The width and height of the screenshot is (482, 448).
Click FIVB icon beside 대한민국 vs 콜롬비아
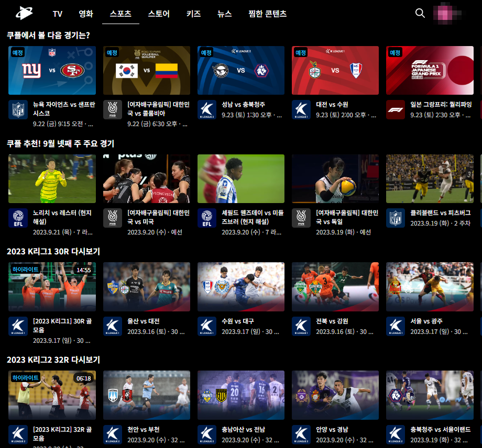pyautogui.click(x=113, y=109)
